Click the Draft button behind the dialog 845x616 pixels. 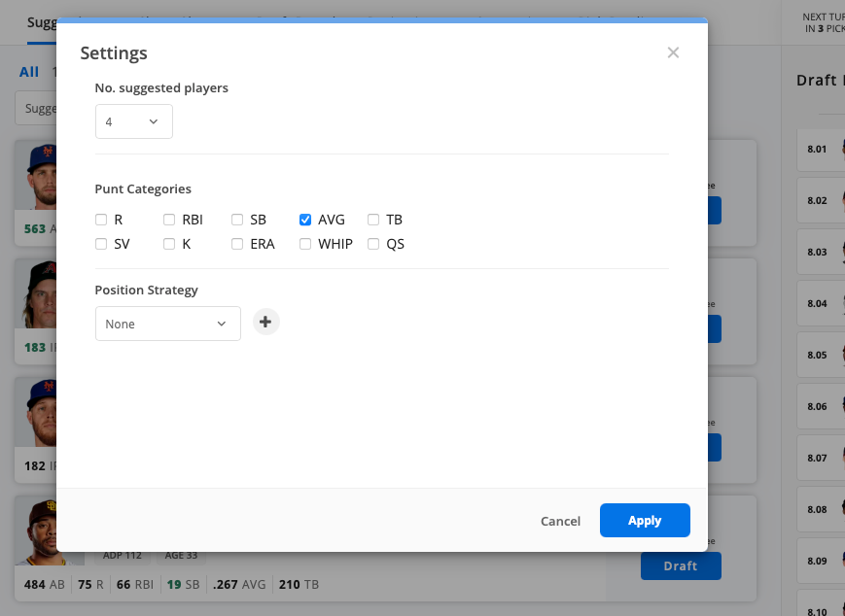tap(681, 565)
